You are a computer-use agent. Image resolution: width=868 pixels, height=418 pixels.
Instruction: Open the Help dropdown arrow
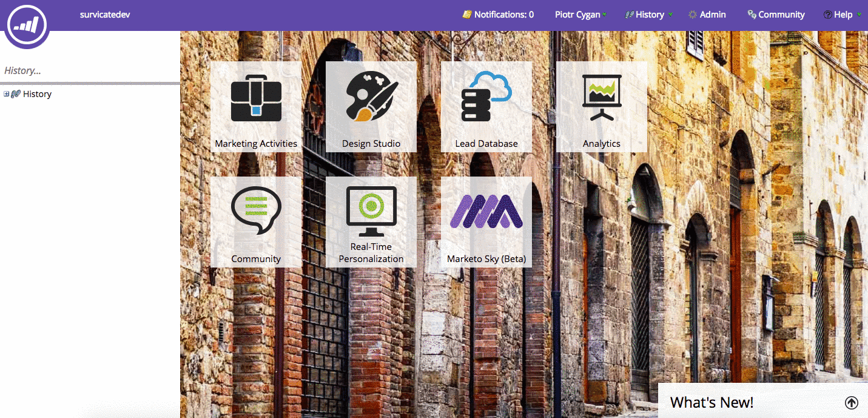pyautogui.click(x=860, y=15)
